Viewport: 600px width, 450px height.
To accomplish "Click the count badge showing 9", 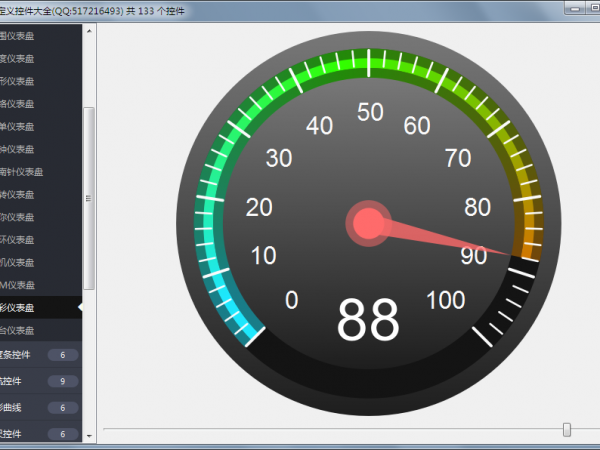I will pos(62,381).
